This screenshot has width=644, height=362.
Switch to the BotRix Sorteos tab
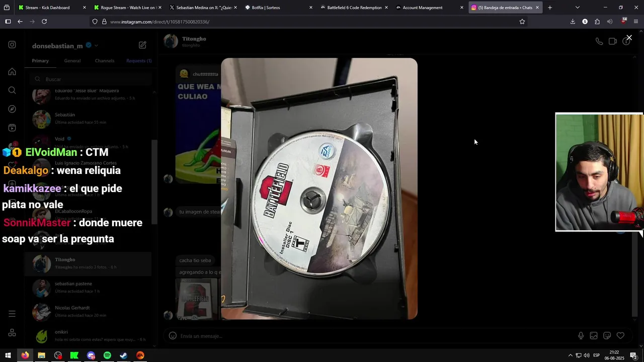point(278,8)
